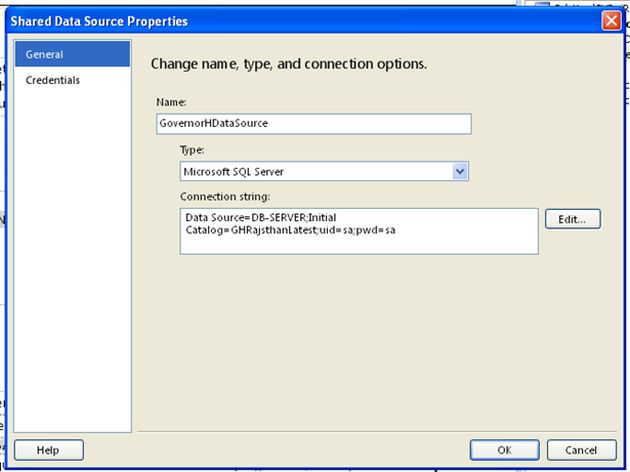Image resolution: width=630 pixels, height=472 pixels.
Task: Open the Microsoft SQL Server combo box
Action: (x=316, y=171)
